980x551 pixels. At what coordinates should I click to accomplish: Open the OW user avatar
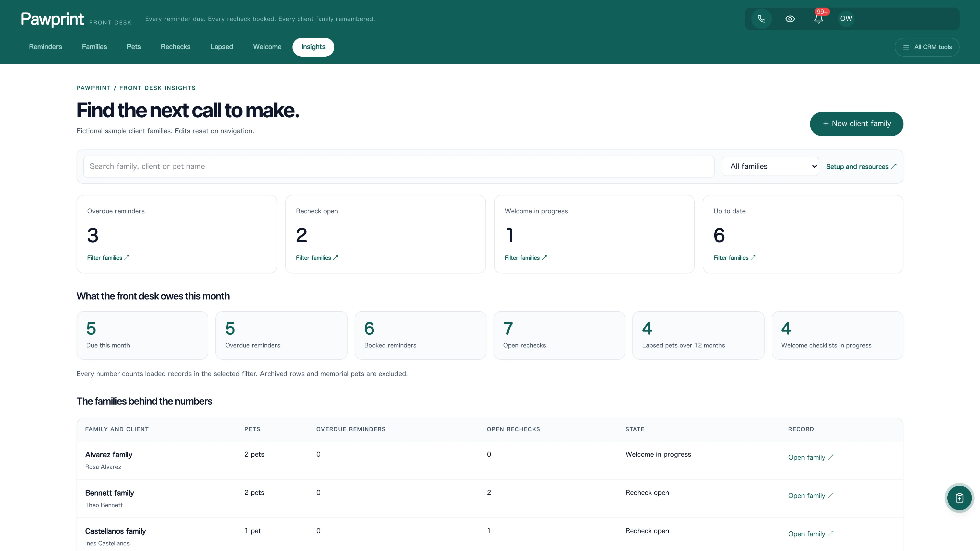click(846, 19)
